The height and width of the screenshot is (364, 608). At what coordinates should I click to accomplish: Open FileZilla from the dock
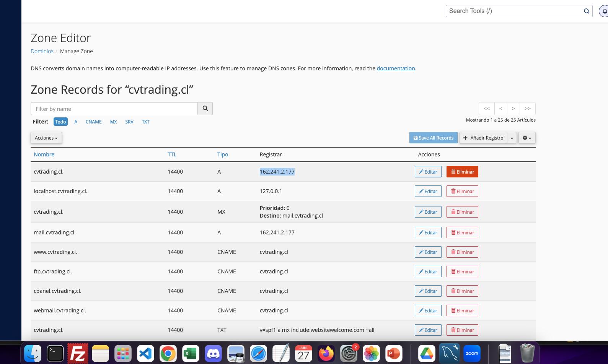click(x=78, y=353)
